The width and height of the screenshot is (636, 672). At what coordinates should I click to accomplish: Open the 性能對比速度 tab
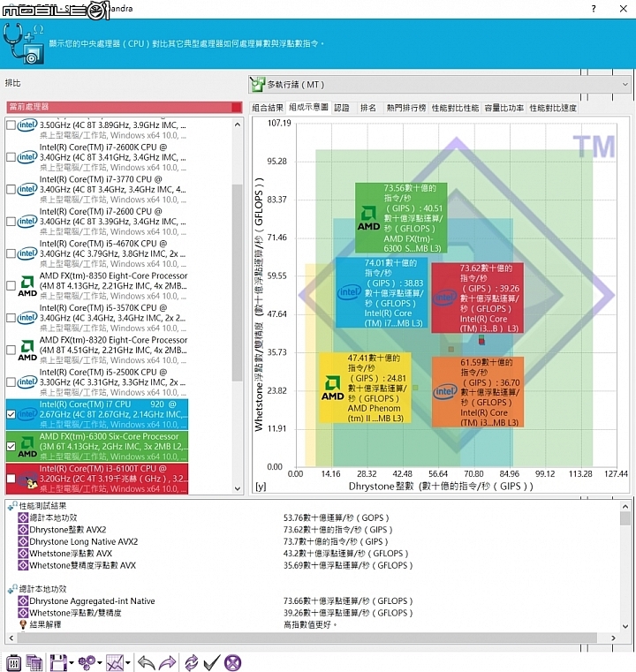[x=553, y=108]
